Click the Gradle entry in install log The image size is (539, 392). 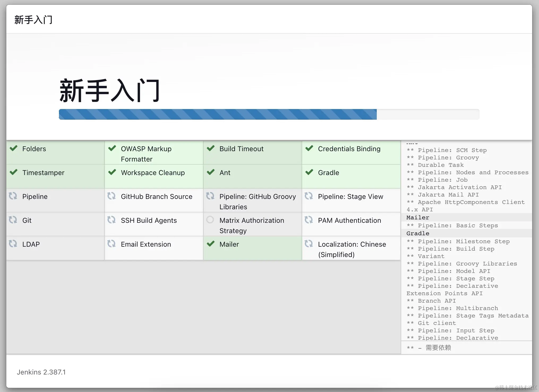pos(418,233)
